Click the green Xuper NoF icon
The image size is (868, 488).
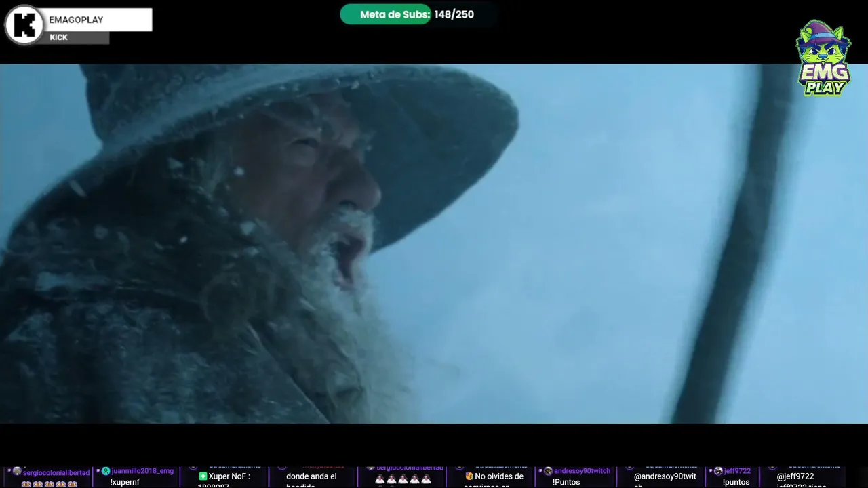point(202,476)
